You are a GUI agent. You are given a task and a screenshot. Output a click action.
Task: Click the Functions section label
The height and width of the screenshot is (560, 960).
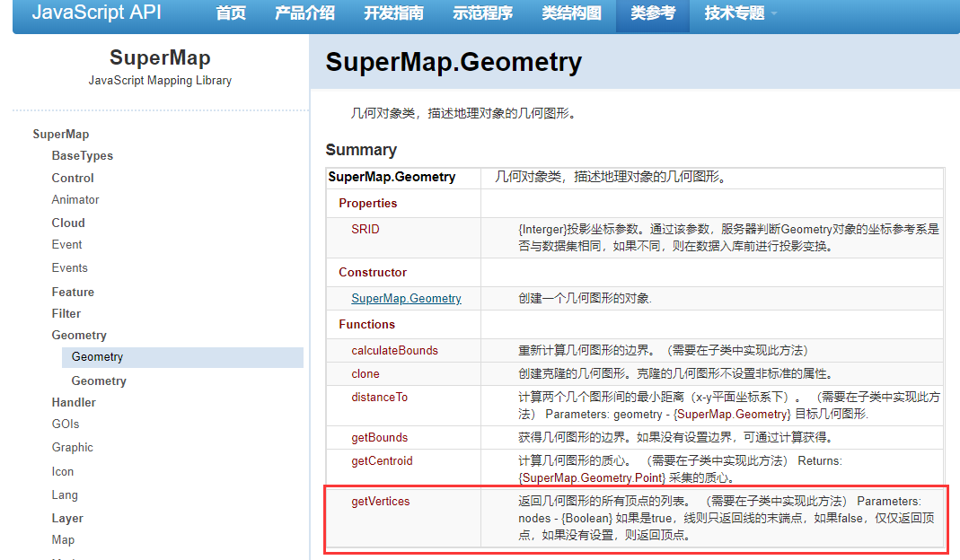point(366,324)
